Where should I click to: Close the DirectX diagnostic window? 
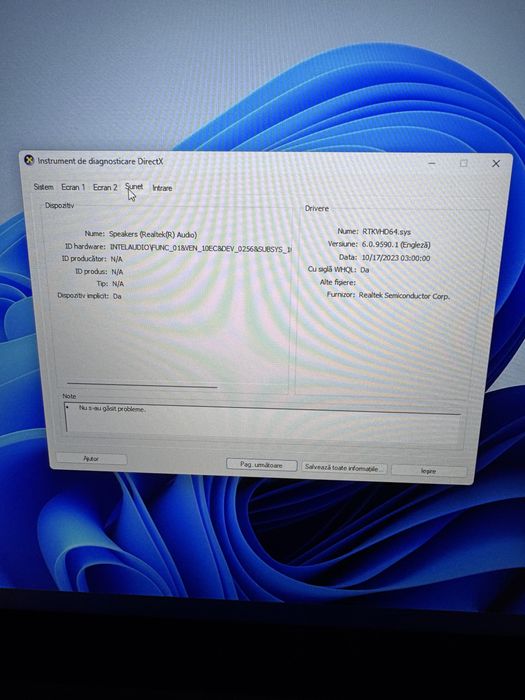496,164
